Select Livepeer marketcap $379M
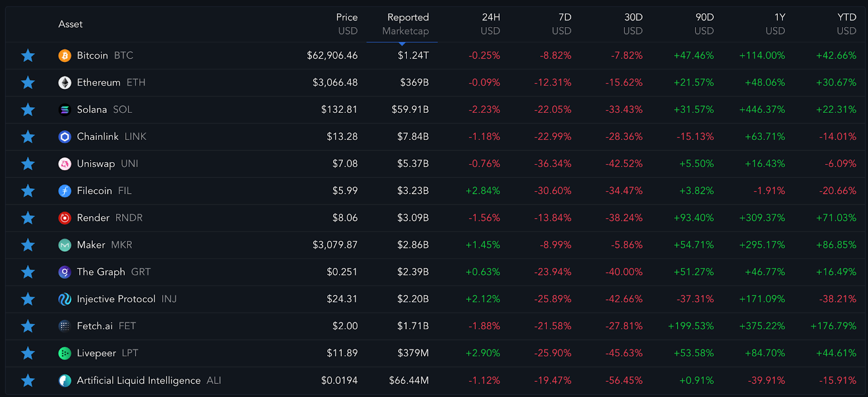This screenshot has height=397, width=868. [x=413, y=353]
